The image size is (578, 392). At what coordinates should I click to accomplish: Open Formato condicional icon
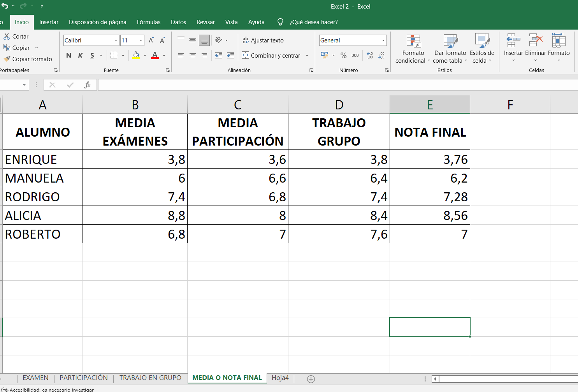[x=413, y=41]
